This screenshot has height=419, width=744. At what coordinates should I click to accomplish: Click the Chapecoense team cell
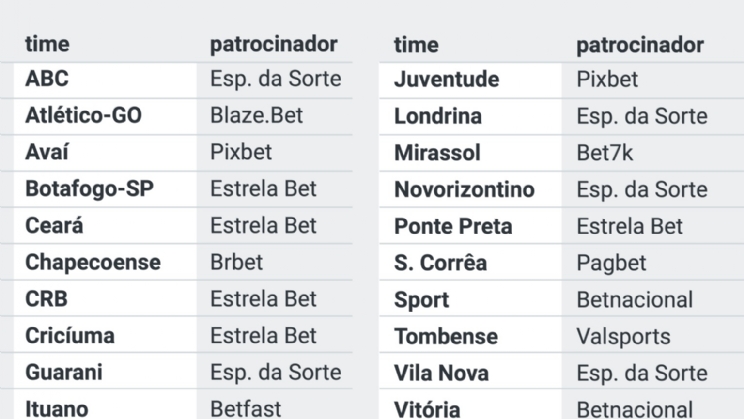click(91, 262)
